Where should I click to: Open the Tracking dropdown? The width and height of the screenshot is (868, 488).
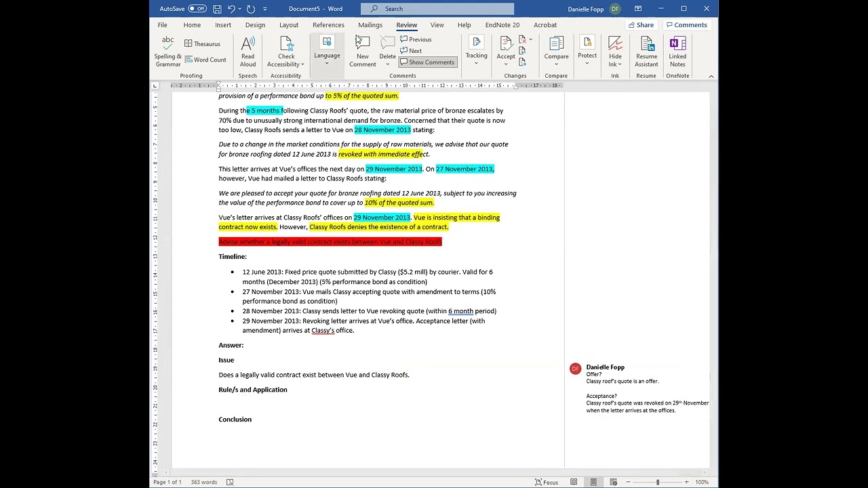pos(476,52)
